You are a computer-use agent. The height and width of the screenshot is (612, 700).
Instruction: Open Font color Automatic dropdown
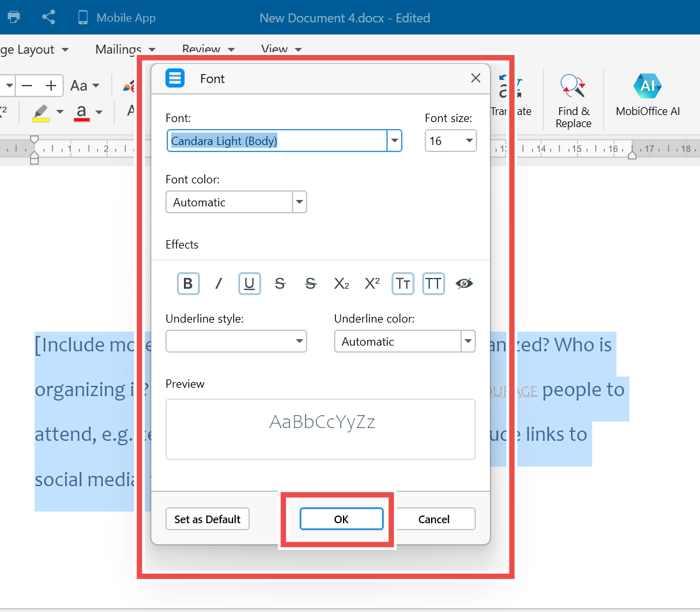click(x=236, y=203)
